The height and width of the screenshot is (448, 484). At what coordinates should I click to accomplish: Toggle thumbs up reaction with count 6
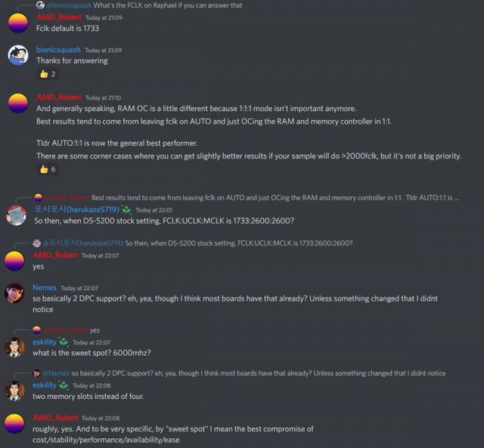tap(48, 169)
